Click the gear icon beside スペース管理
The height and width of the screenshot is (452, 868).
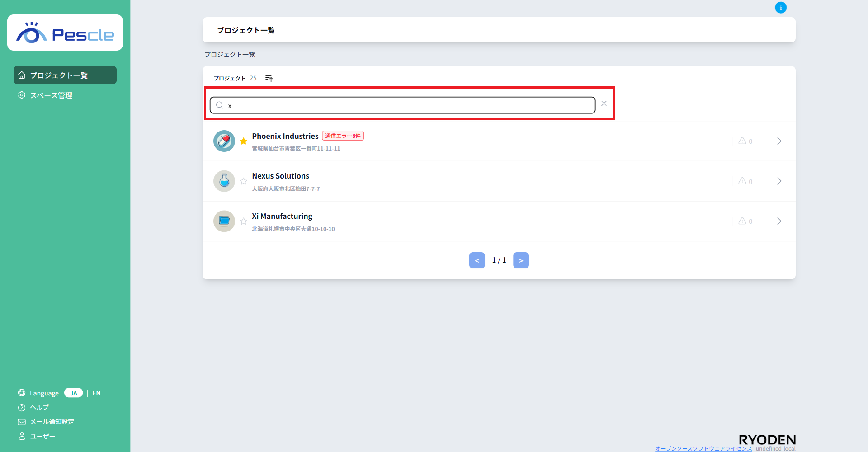tap(22, 95)
